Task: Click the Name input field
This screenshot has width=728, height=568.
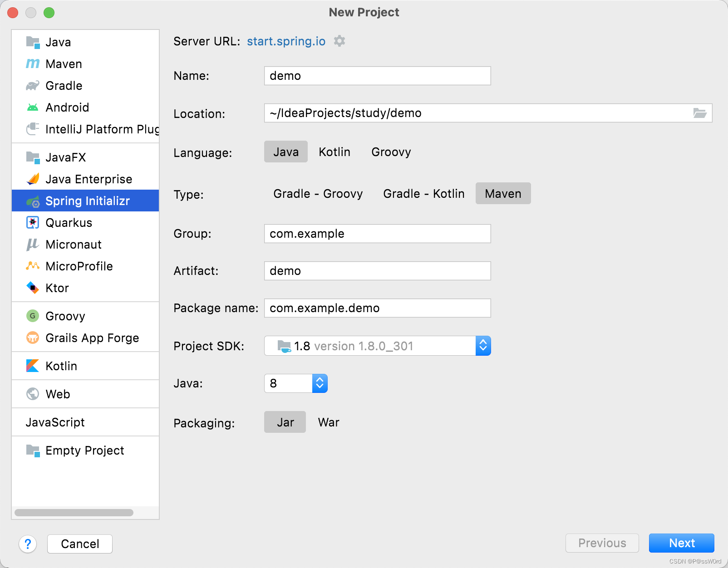Action: pos(378,76)
